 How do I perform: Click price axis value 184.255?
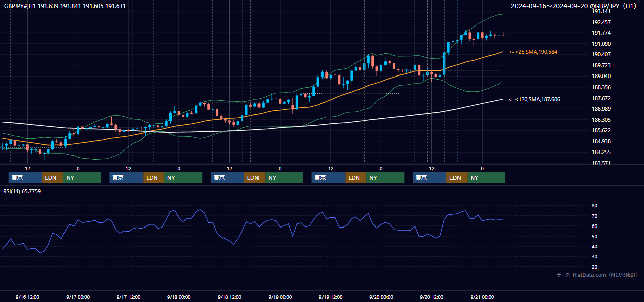click(601, 152)
